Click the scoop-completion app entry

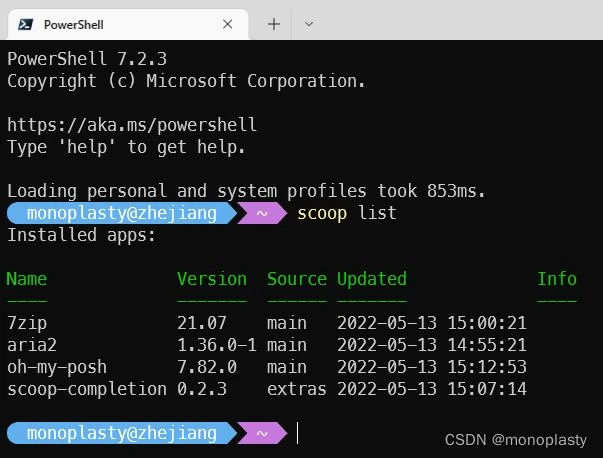pos(86,389)
